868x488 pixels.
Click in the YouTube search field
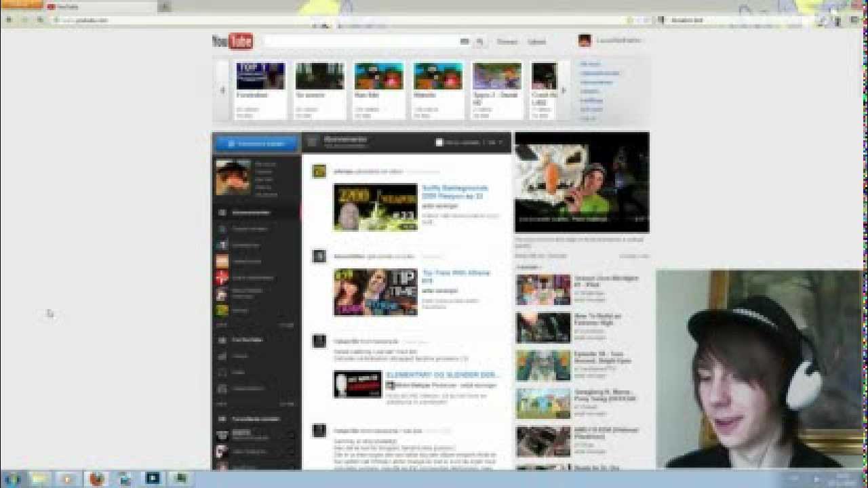[x=359, y=42]
